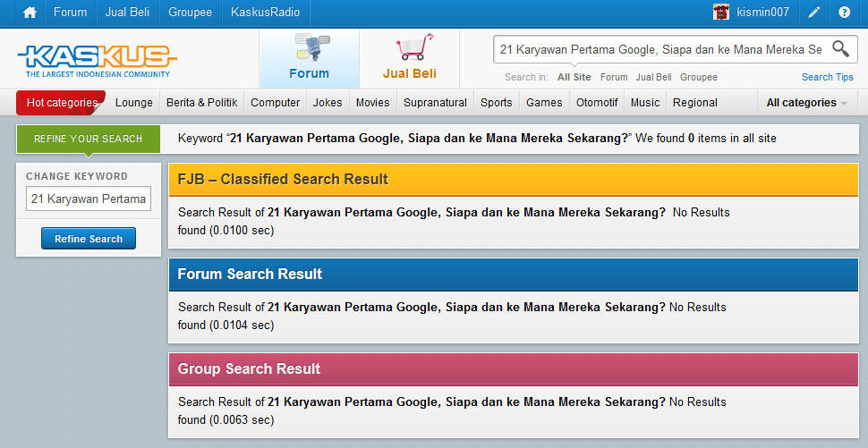Viewport: 868px width, 448px height.
Task: Open Berita & Politik category
Action: click(202, 103)
